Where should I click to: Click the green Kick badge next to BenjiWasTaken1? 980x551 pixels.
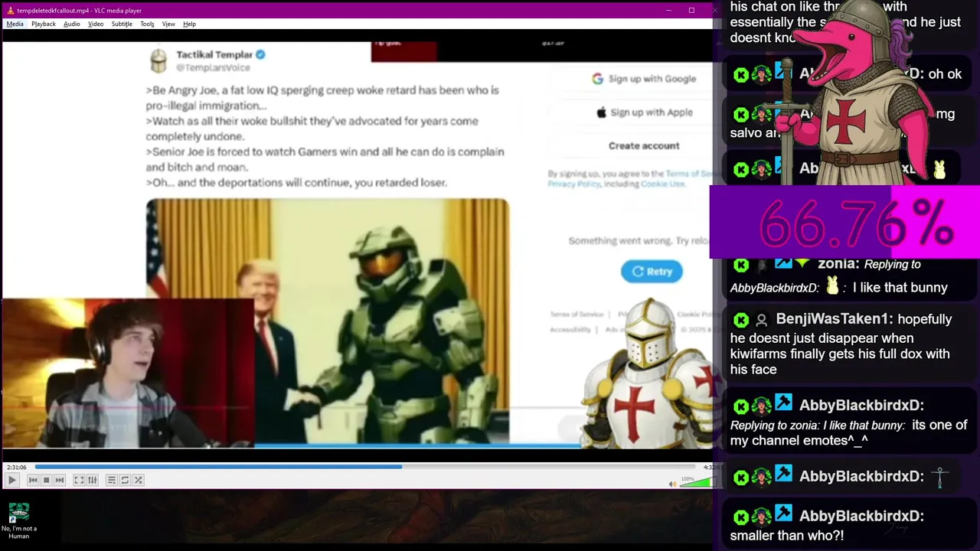pyautogui.click(x=741, y=320)
